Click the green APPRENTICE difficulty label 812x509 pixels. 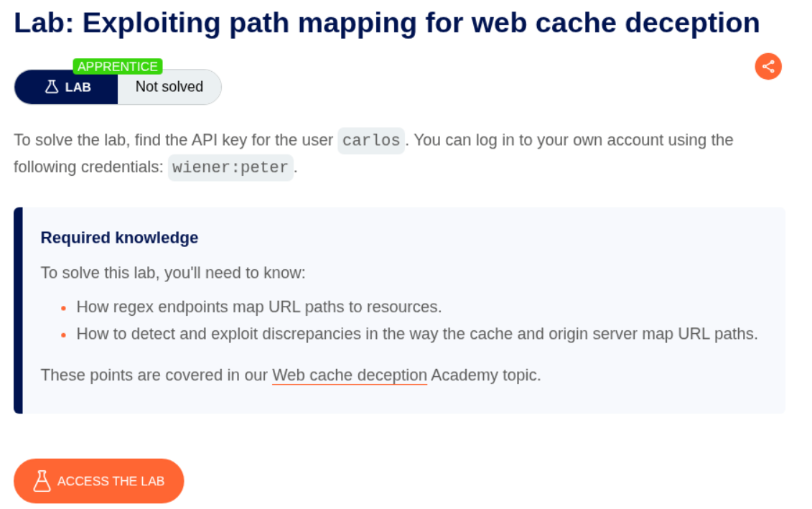click(118, 67)
